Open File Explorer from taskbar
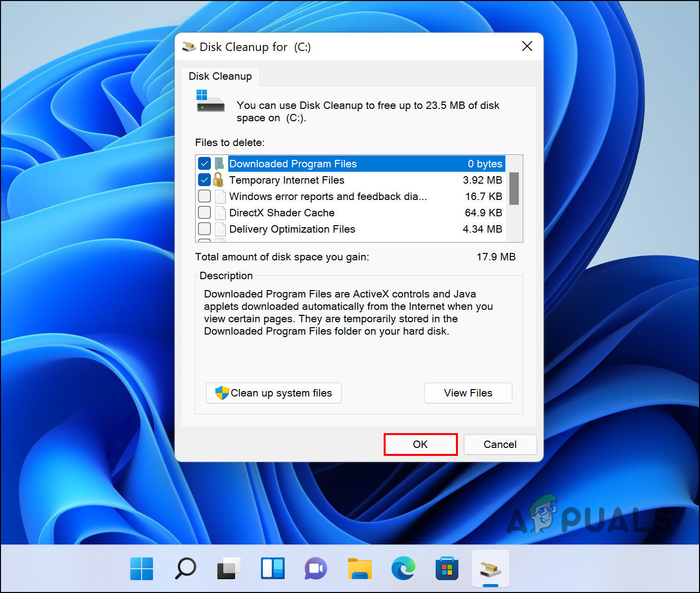This screenshot has width=700, height=593. (x=360, y=568)
